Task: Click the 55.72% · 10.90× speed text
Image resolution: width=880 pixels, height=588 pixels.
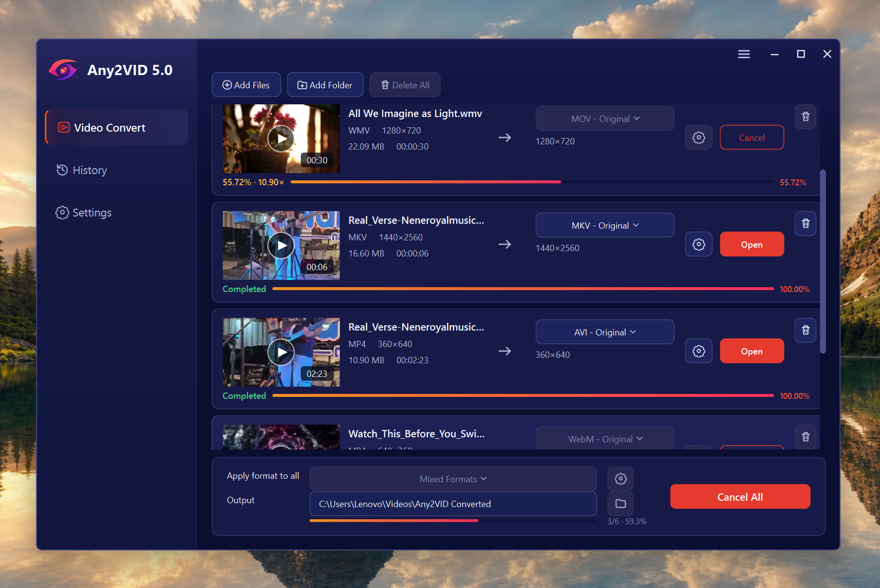Action: pyautogui.click(x=253, y=182)
